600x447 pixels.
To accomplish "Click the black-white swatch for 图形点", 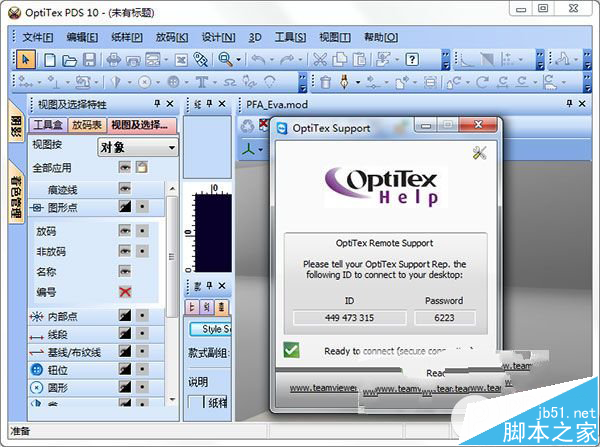I will point(125,207).
